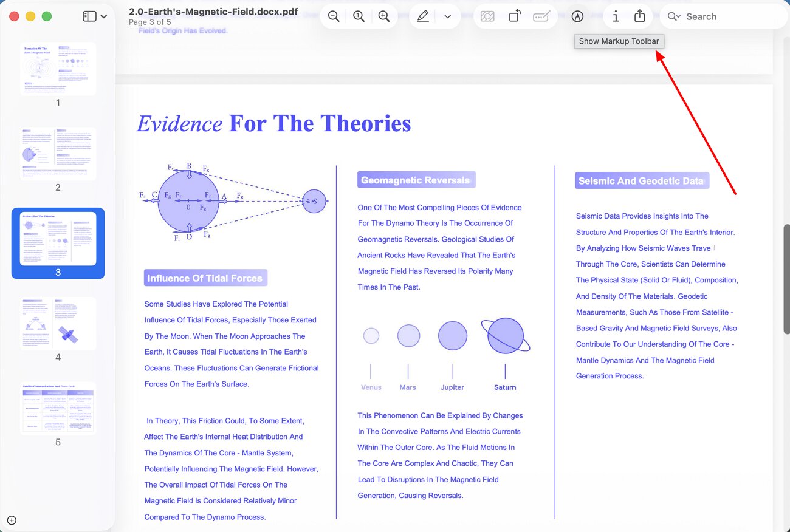Select the highlight pen tool

click(423, 16)
